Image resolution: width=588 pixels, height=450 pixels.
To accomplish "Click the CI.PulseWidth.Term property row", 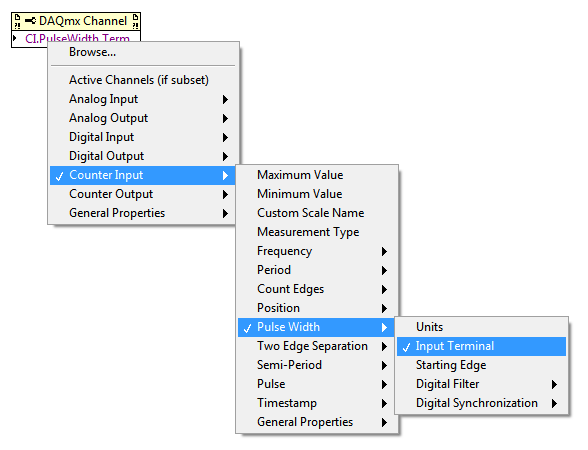I will tap(76, 38).
